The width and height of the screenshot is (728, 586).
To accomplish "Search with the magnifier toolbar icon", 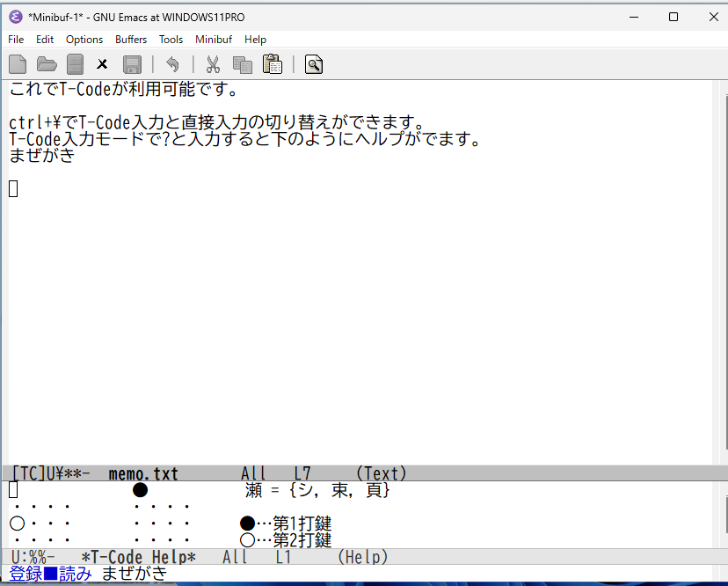I will [x=314, y=64].
